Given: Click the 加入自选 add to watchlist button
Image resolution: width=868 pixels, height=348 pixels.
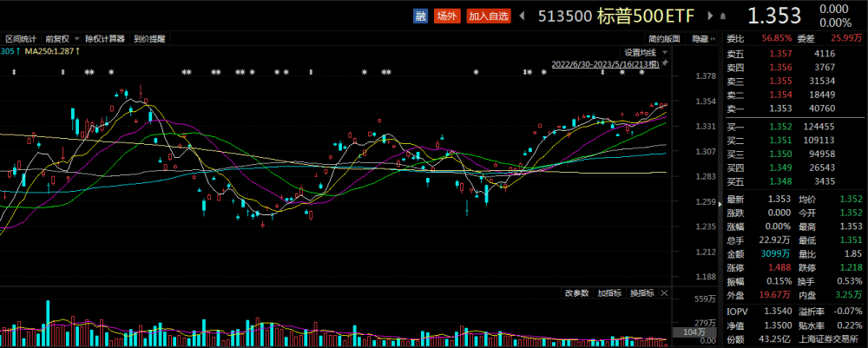Looking at the screenshot, I should tap(488, 16).
